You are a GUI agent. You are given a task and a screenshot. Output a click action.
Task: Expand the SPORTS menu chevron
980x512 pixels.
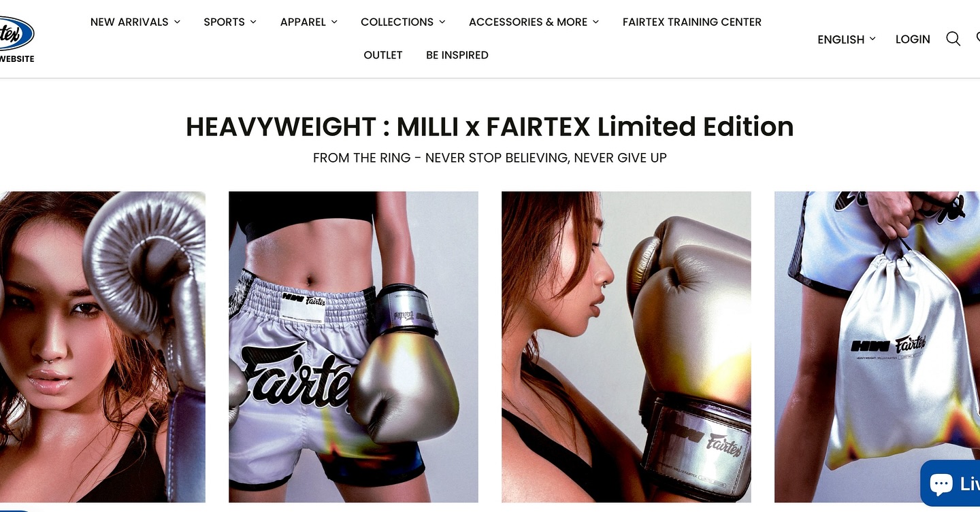(253, 22)
